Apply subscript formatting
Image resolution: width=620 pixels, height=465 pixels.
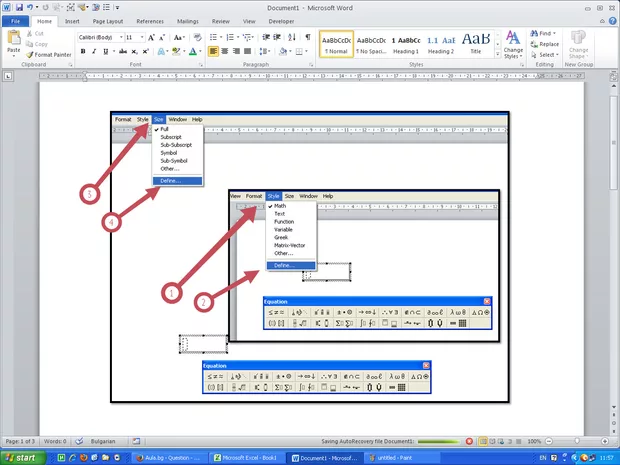click(x=134, y=51)
